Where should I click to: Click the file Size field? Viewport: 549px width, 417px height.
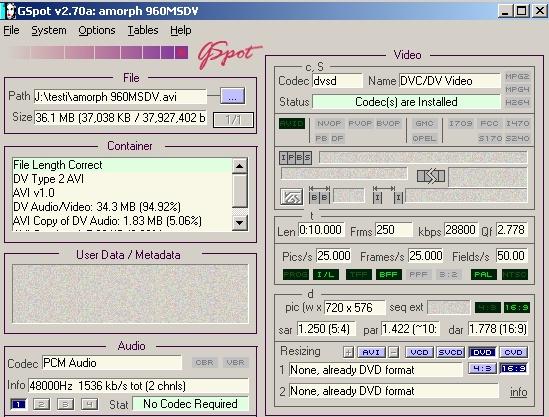point(120,118)
